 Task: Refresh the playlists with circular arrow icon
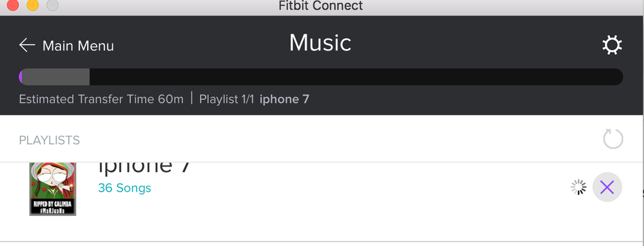click(x=613, y=139)
